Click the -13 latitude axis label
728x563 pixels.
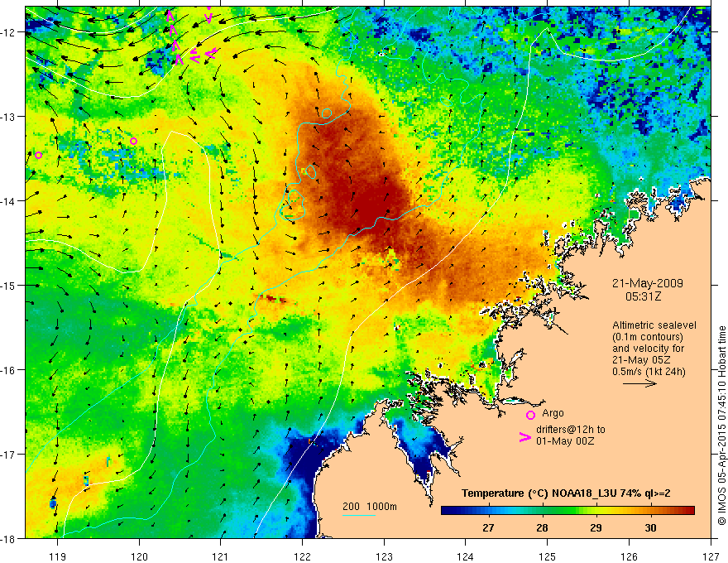coord(9,116)
